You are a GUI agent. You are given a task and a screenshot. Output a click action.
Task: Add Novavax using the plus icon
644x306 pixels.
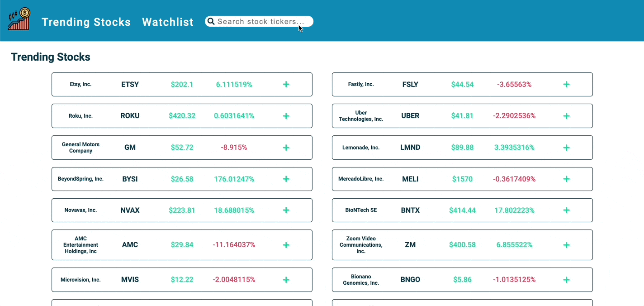coord(286,210)
